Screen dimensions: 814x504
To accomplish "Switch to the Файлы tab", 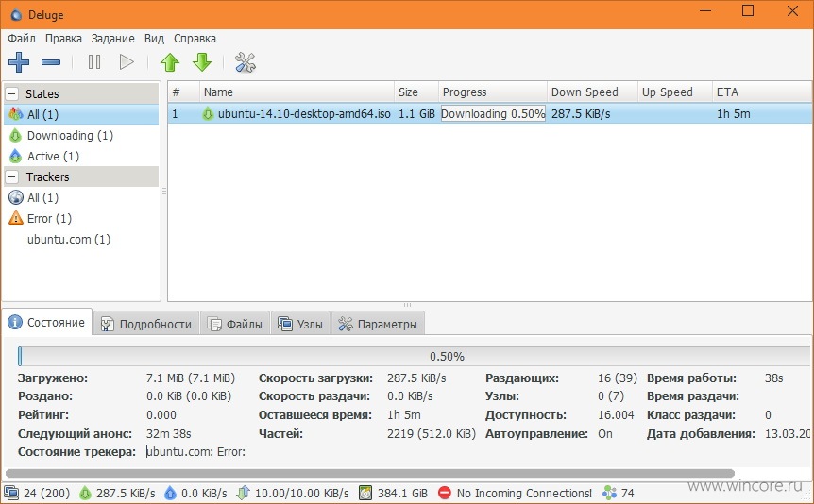I will click(235, 325).
